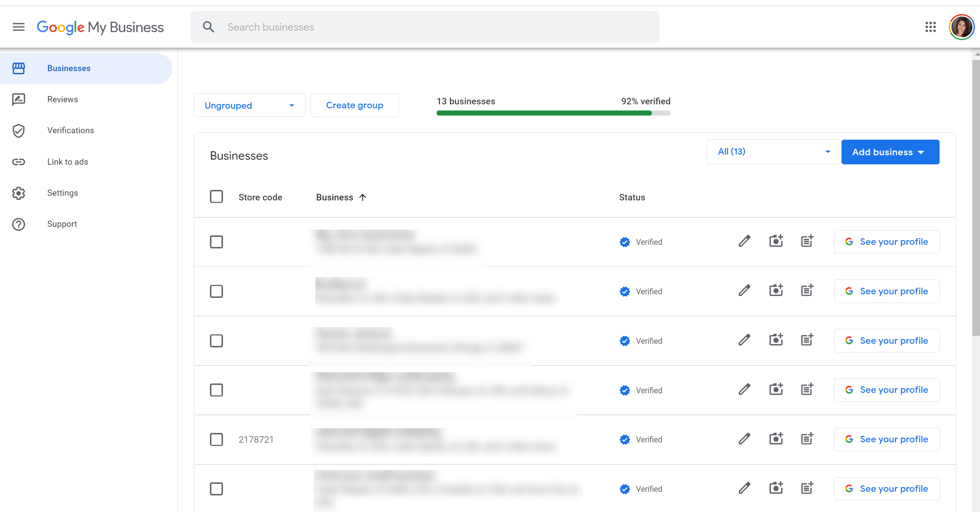Open Businesses section from sidebar

[x=69, y=68]
